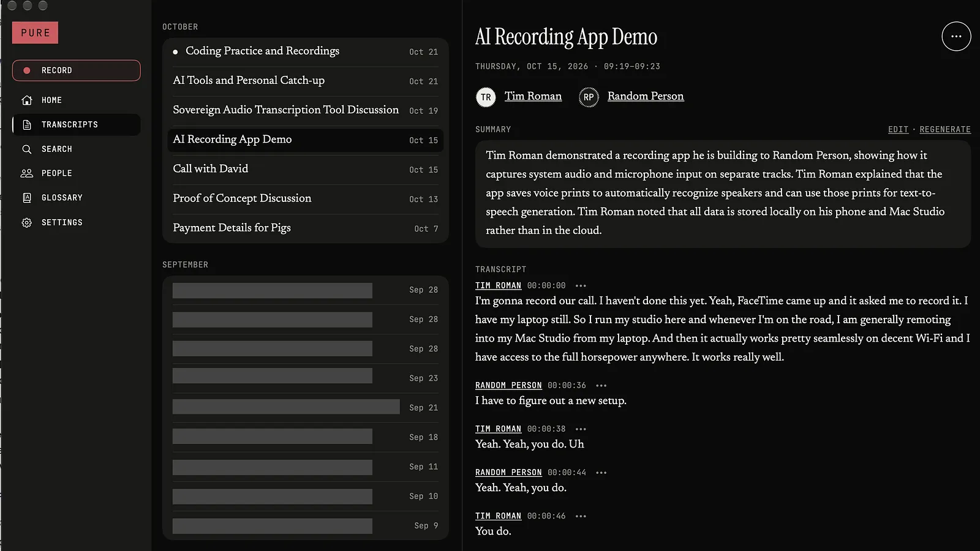Open Coding Practice and Recordings transcript
Viewport: 980px width, 551px height.
pos(306,51)
